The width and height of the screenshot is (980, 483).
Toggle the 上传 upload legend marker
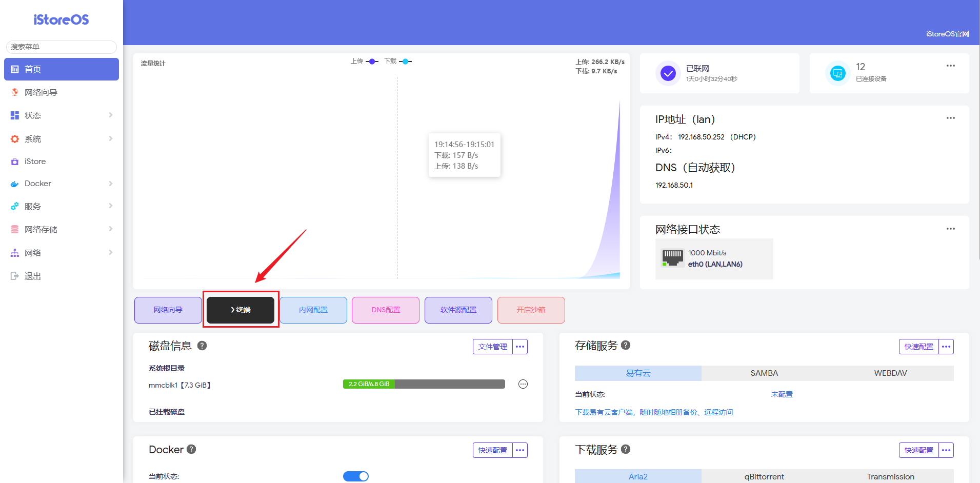pos(372,62)
